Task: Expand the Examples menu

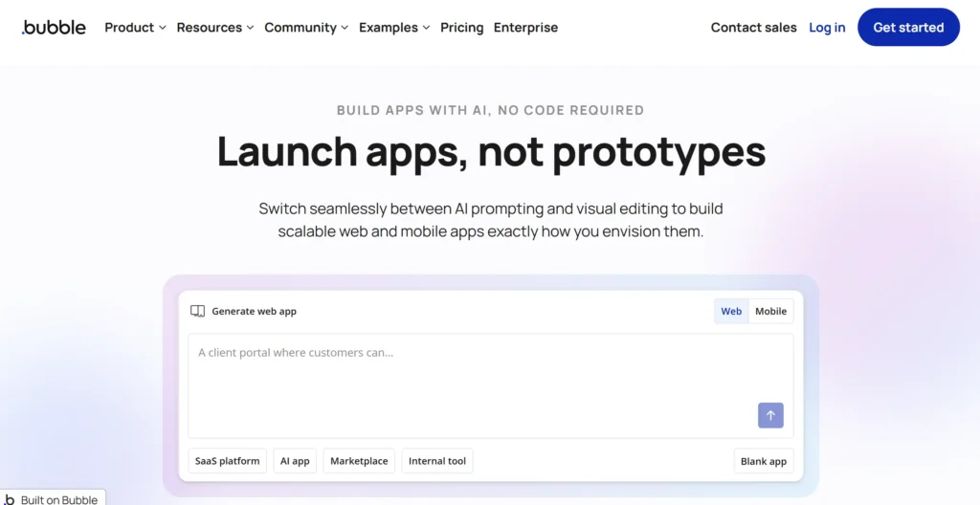Action: (x=394, y=28)
